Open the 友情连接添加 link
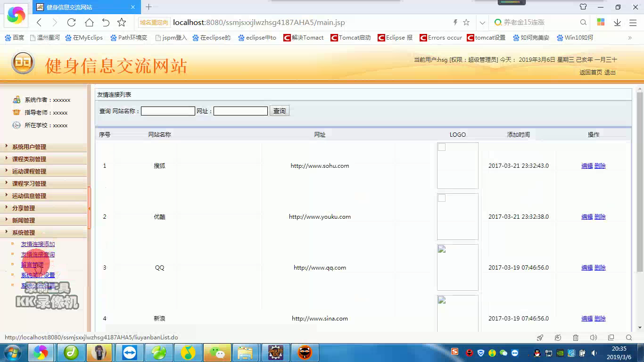This screenshot has height=362, width=644. [38, 244]
